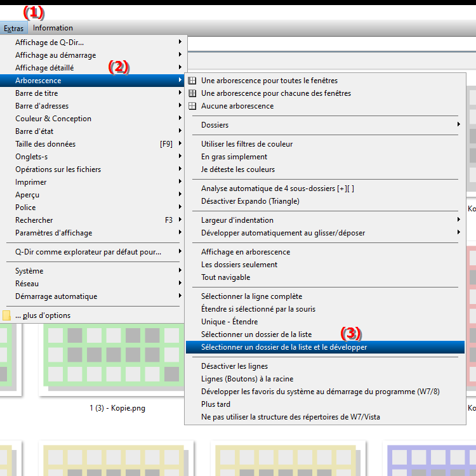Open Opérations sur les fichiers submenu
The height and width of the screenshot is (476, 476).
[92, 169]
